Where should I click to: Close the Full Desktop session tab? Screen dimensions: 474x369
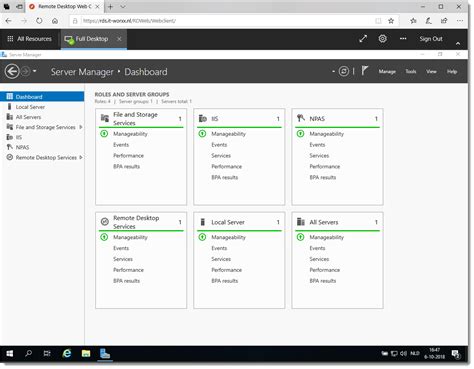pos(119,39)
